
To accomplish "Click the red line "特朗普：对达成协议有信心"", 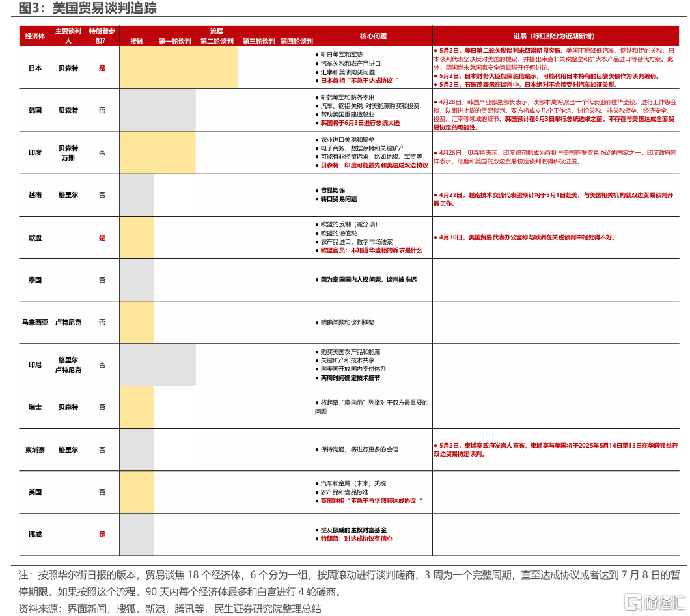I will (x=354, y=539).
